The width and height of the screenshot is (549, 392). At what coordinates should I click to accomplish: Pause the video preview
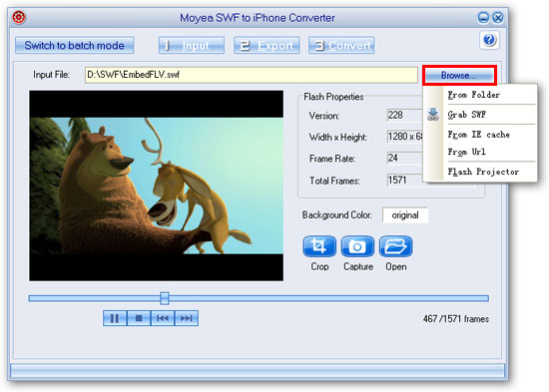[x=115, y=318]
